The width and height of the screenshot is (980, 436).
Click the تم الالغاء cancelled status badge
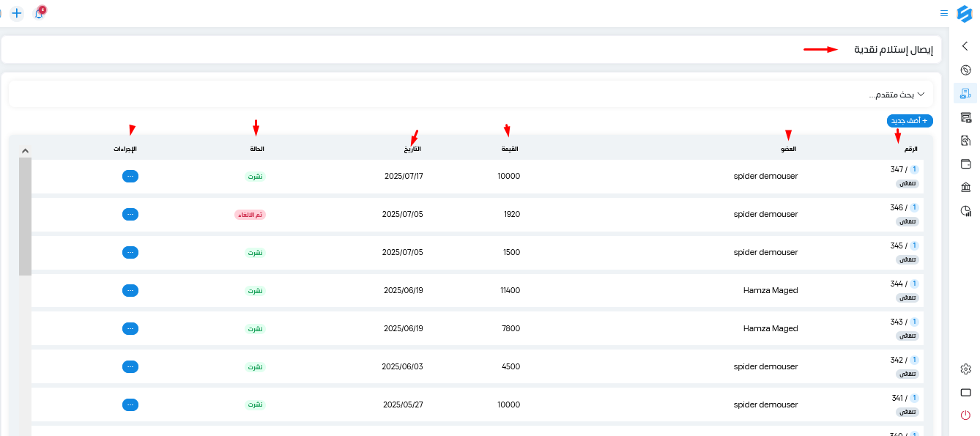click(x=250, y=215)
